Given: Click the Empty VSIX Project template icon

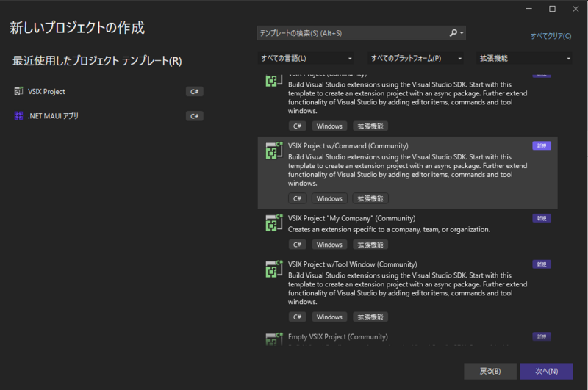Looking at the screenshot, I should tap(273, 339).
